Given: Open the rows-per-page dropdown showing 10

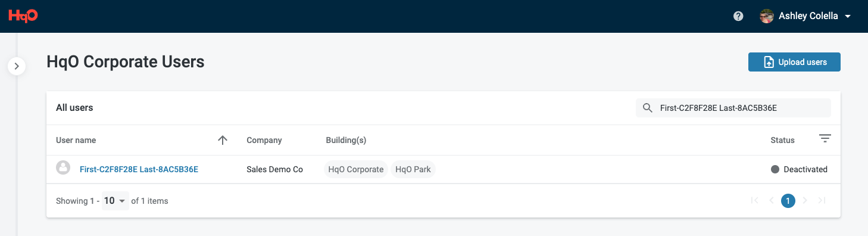Looking at the screenshot, I should pyautogui.click(x=115, y=201).
